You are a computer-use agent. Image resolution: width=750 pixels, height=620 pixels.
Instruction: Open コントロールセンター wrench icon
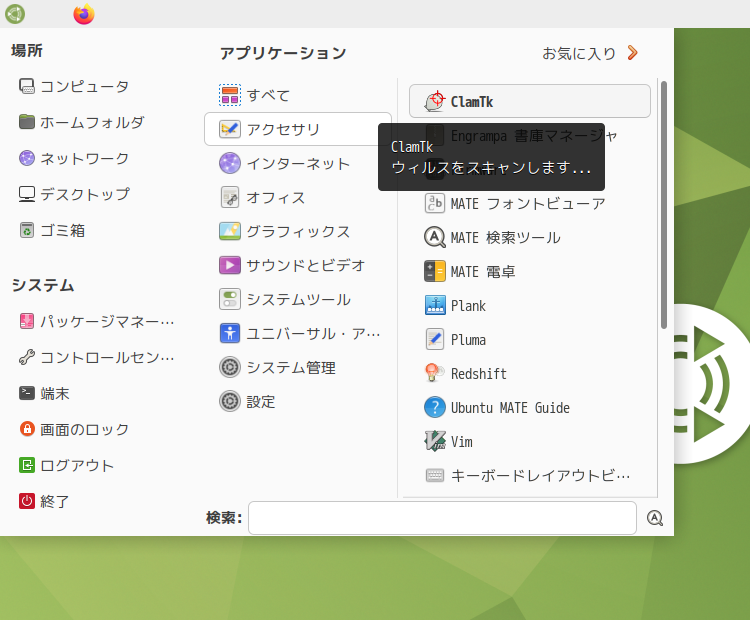(27, 357)
